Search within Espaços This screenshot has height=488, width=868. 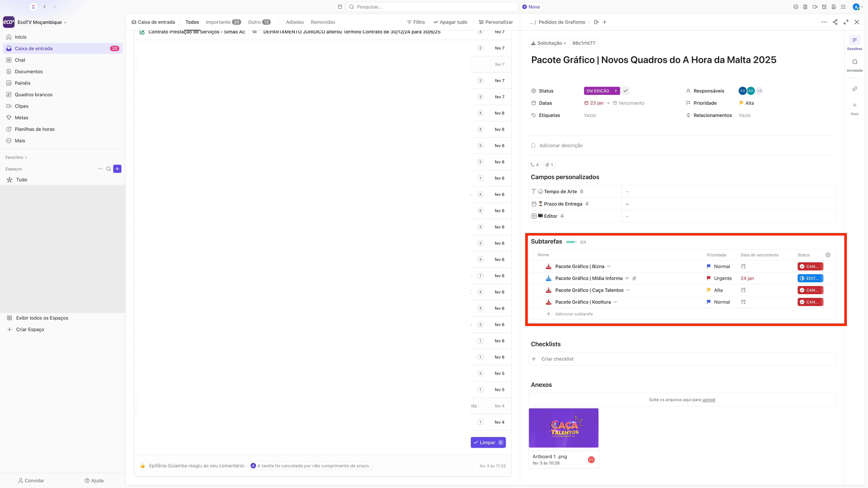pos(108,169)
